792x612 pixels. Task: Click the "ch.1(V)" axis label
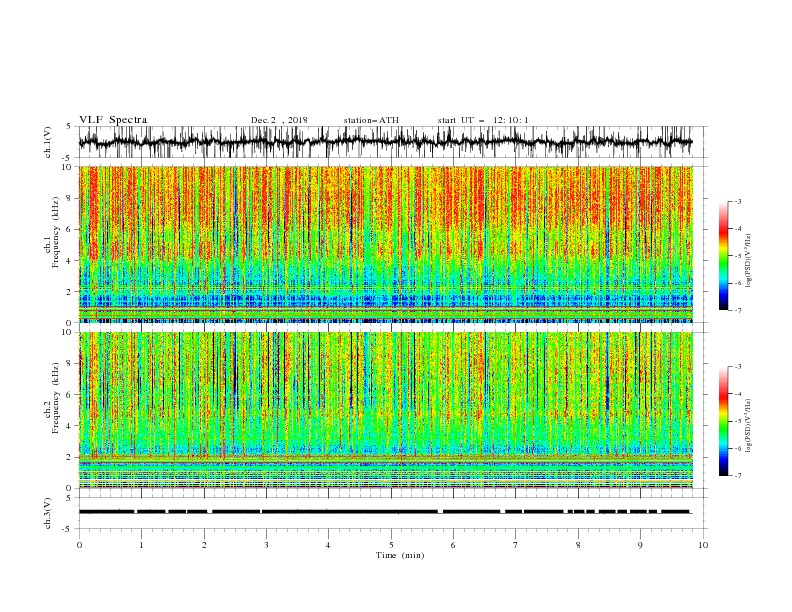[48, 142]
